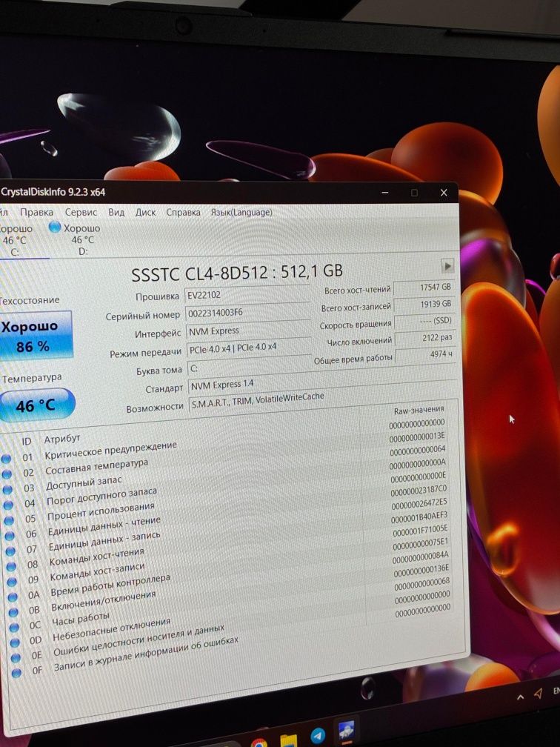Viewport: 560px width, 747px height.
Task: Click status circle of row 03 Доступный запас
Action: click(8, 489)
